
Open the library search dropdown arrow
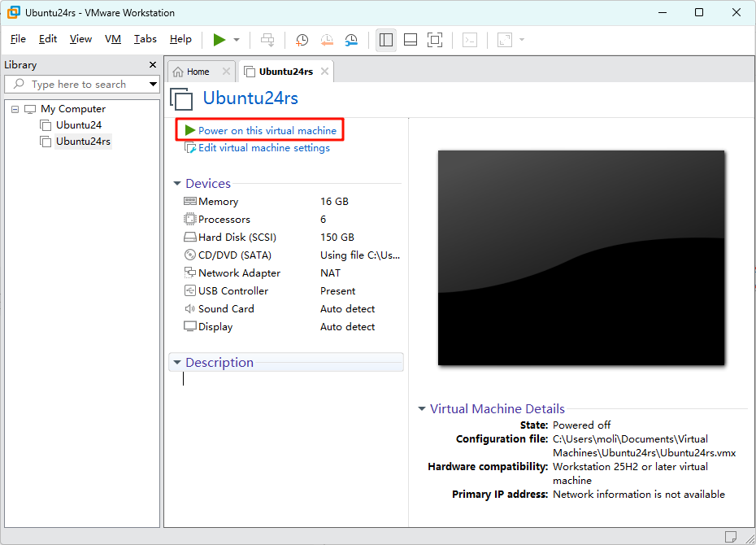coord(154,85)
